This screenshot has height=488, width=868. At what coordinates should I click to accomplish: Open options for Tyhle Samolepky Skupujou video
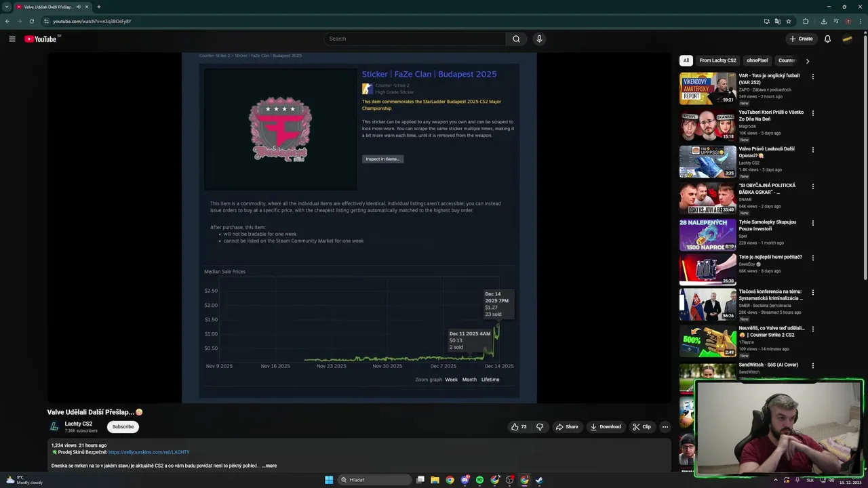pos(812,223)
